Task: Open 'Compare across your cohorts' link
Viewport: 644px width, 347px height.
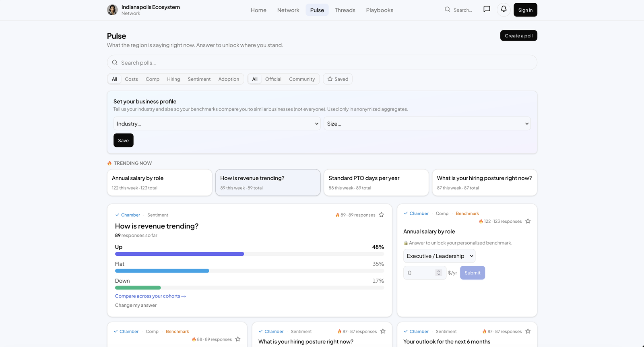Action: (150, 296)
